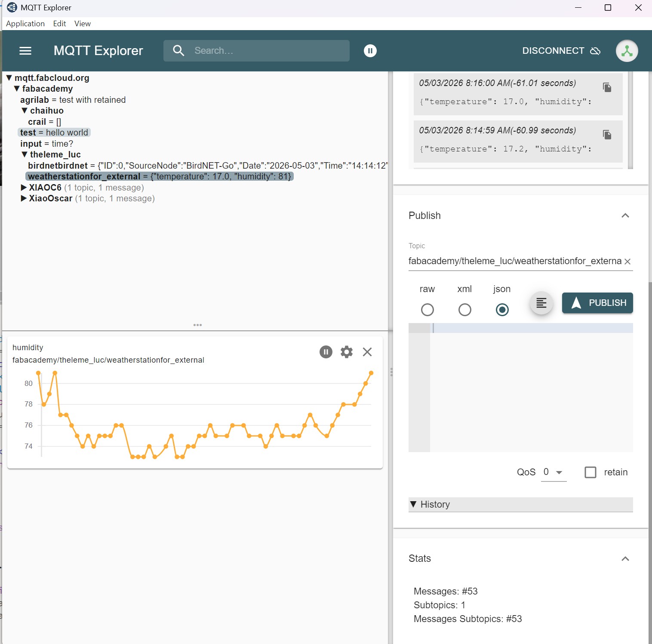Click the first humidity chart data point

click(x=38, y=373)
